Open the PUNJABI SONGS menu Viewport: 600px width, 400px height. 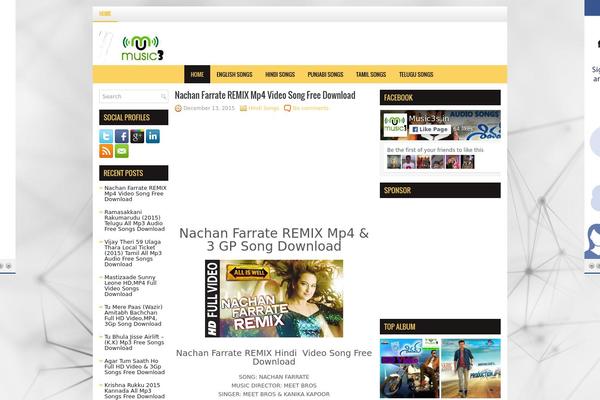326,74
